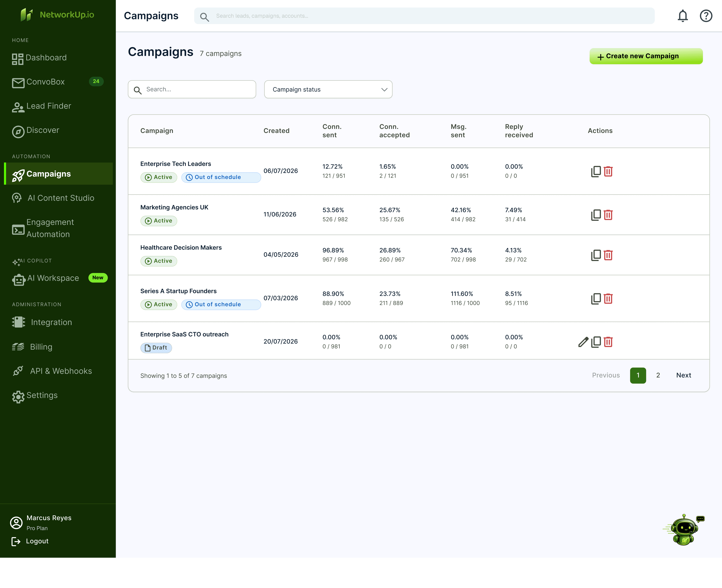Click Create new Campaign button
This screenshot has height=588, width=722.
coord(646,56)
